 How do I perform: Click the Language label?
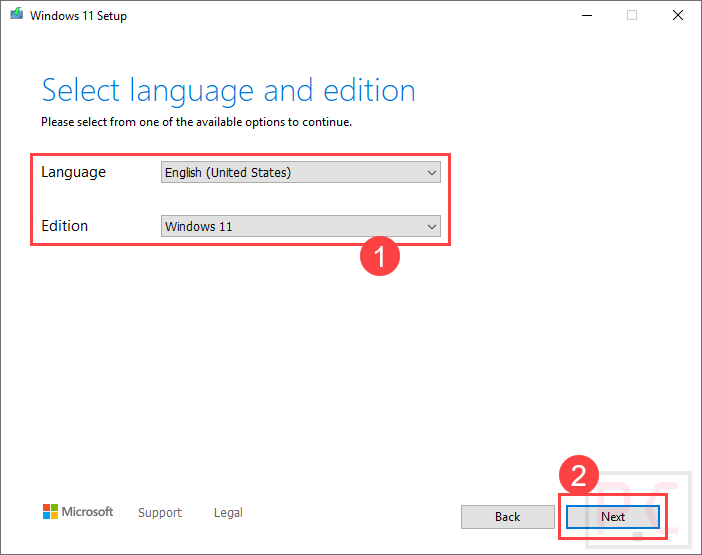(x=73, y=173)
